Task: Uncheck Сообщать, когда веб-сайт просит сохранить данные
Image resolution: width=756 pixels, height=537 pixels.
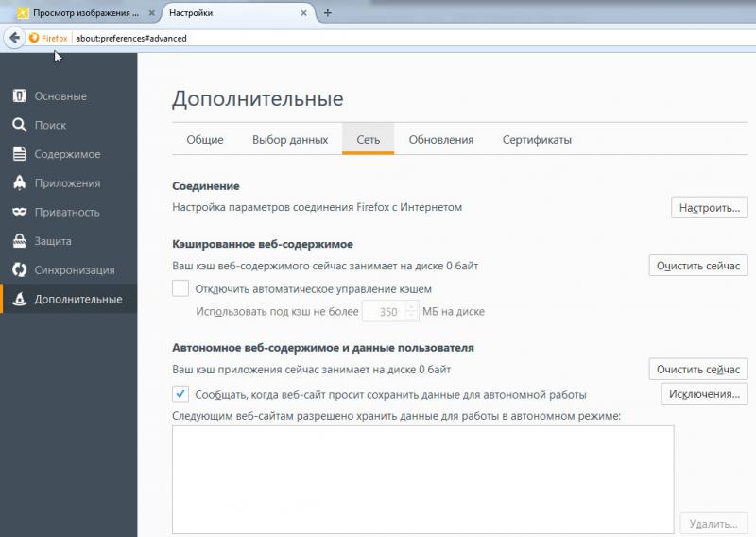Action: coord(180,394)
